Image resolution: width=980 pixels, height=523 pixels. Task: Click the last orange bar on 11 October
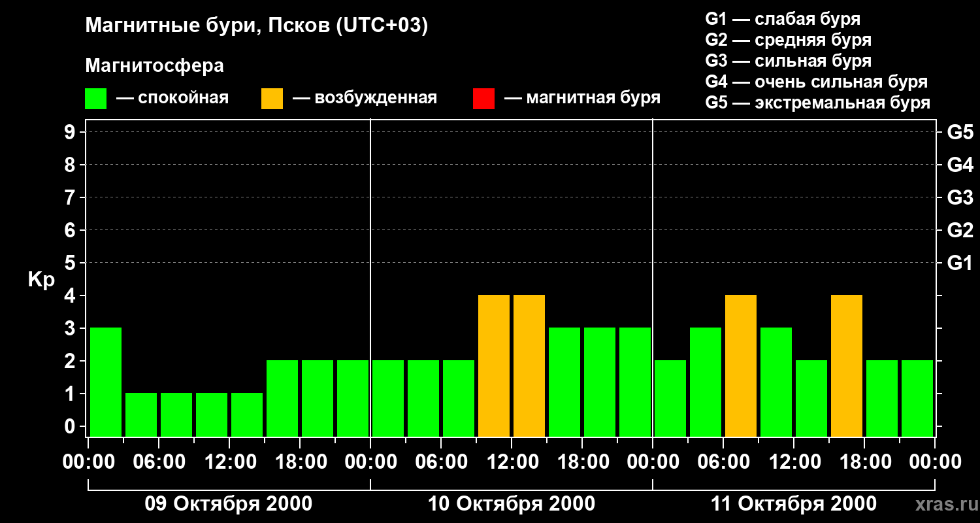(847, 365)
